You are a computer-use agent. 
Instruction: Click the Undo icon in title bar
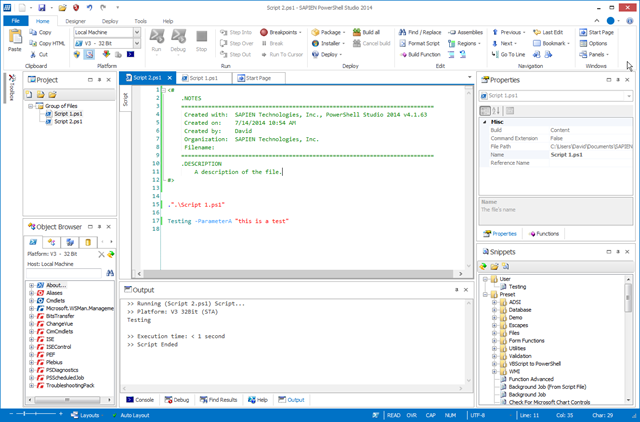[89, 7]
